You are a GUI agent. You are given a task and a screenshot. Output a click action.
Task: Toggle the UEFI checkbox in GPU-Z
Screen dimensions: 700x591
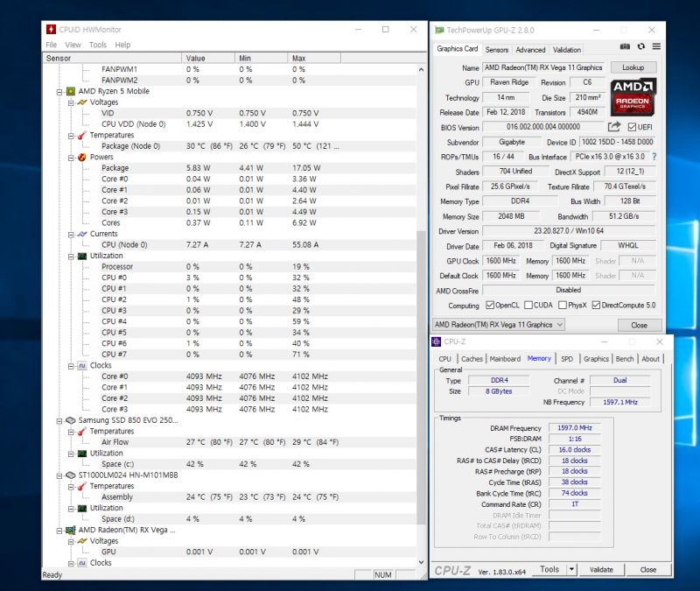point(632,127)
